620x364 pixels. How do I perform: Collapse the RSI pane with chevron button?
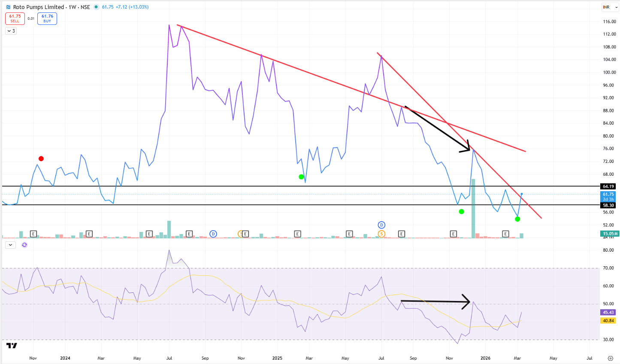click(x=10, y=245)
